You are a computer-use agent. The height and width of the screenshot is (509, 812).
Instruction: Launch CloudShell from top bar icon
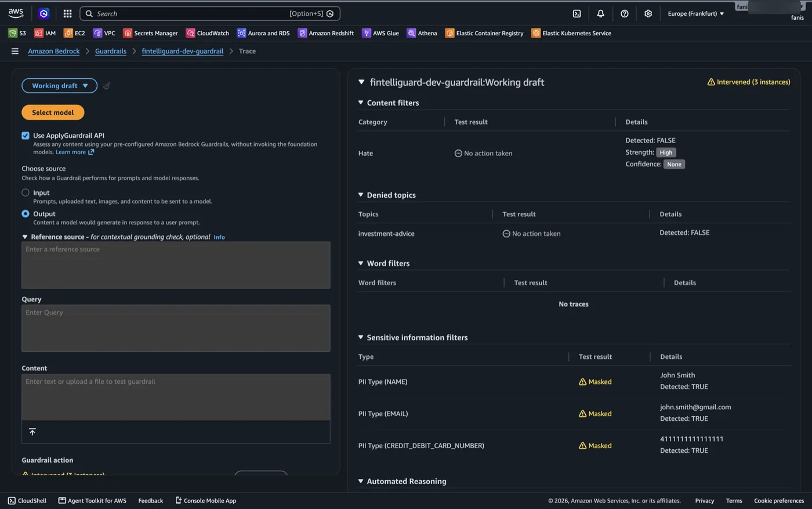tap(577, 13)
